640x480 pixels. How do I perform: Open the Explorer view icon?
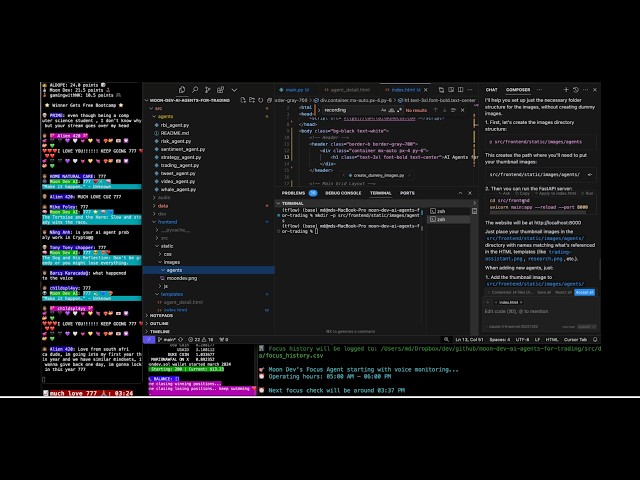point(182,90)
